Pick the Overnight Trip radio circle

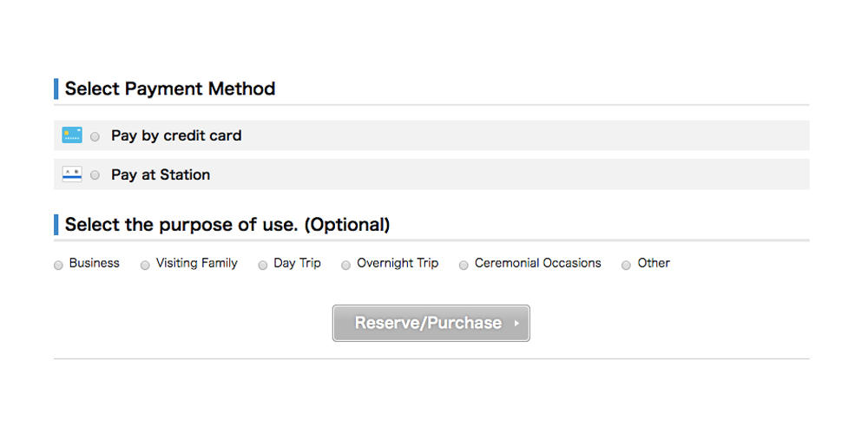coord(346,266)
